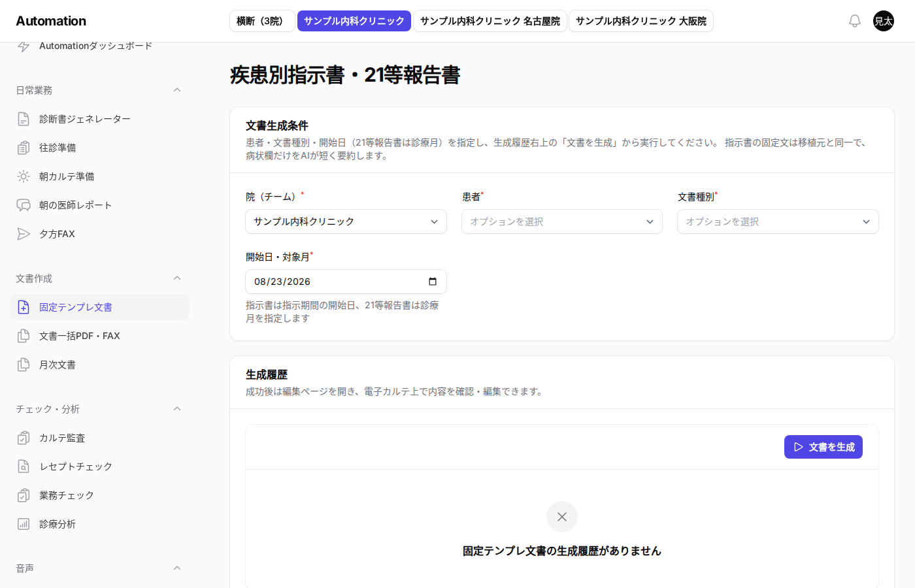Click 文書一括PDF・FAX files icon

24,336
